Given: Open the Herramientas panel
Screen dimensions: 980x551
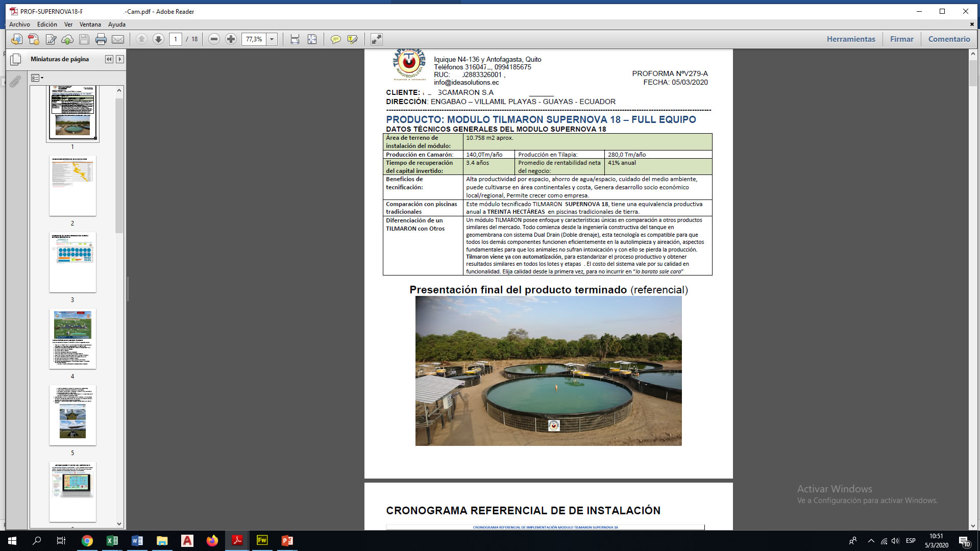Looking at the screenshot, I should pyautogui.click(x=851, y=39).
